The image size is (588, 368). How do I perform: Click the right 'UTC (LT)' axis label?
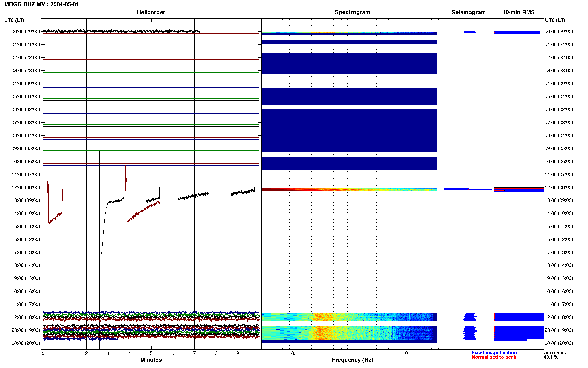point(555,20)
